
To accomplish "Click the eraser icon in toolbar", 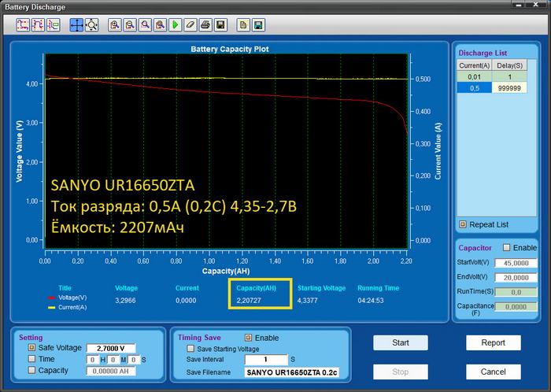I will [x=190, y=25].
